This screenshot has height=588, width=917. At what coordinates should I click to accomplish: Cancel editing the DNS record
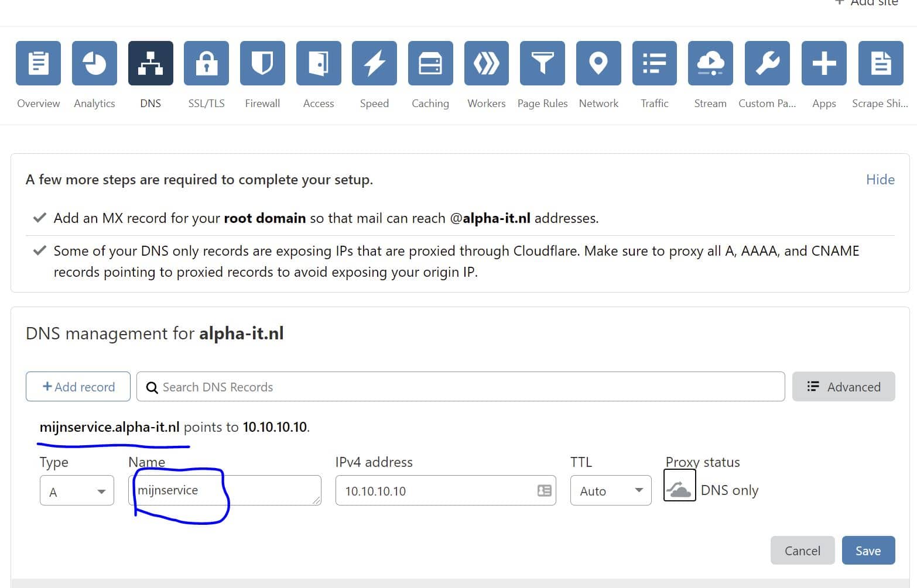[x=802, y=551]
